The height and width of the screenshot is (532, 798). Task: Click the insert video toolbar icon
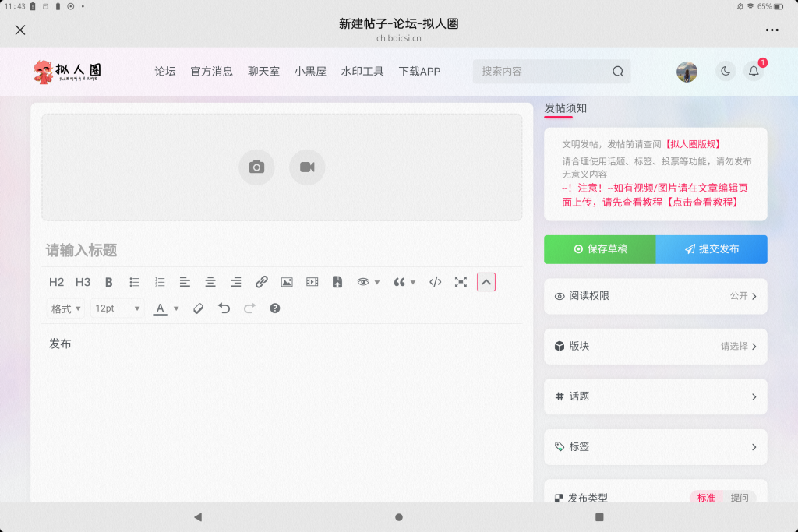[312, 282]
